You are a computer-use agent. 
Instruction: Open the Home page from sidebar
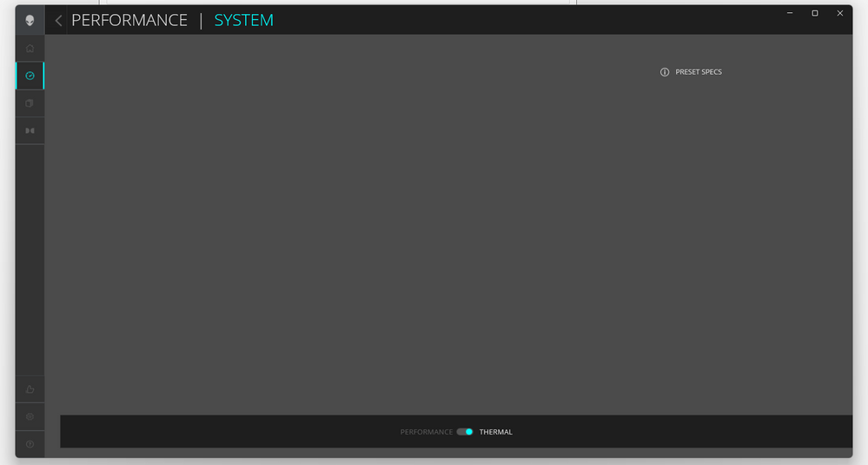point(30,48)
